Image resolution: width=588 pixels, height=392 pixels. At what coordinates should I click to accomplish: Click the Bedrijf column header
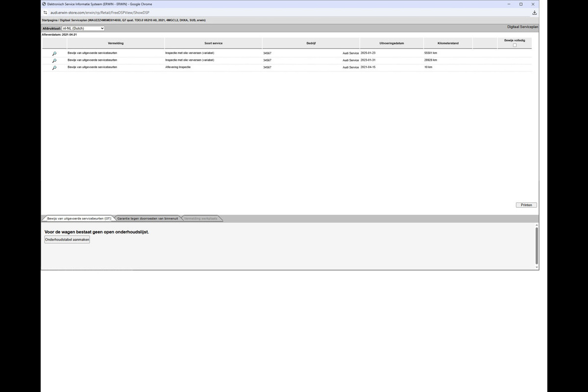tap(311, 43)
